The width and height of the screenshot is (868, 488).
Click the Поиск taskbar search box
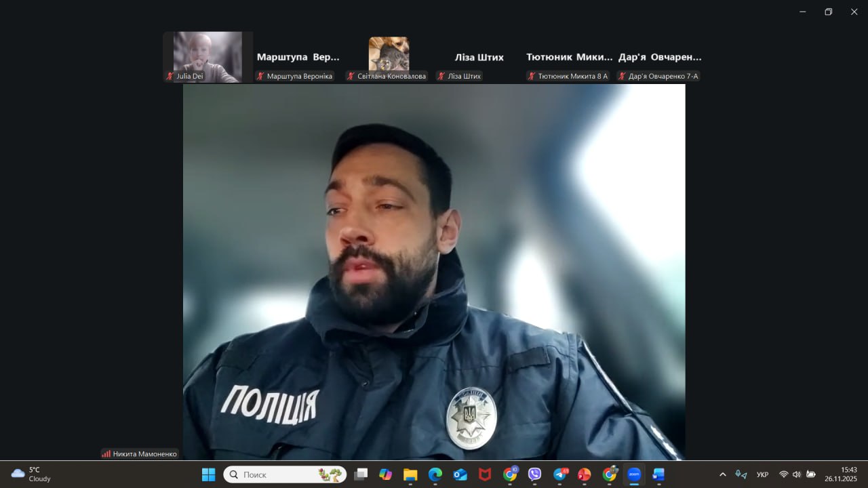click(285, 474)
